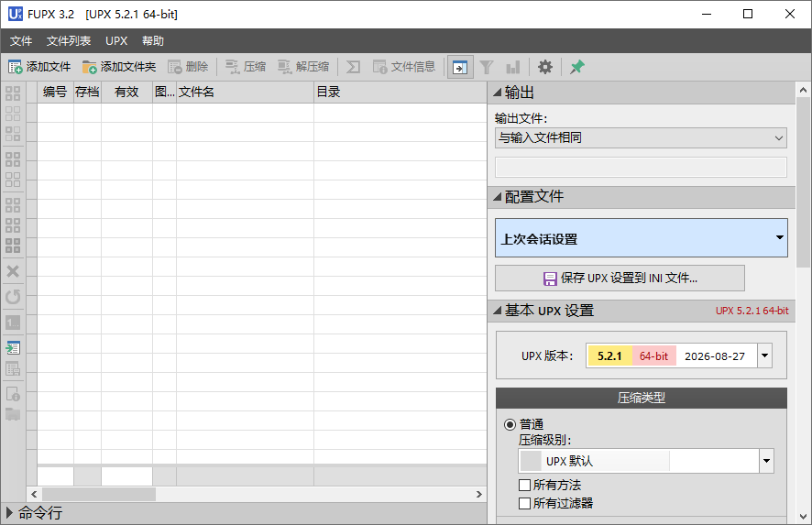The height and width of the screenshot is (525, 812).
Task: Toggle the green pin always-on-top icon
Action: [x=576, y=67]
